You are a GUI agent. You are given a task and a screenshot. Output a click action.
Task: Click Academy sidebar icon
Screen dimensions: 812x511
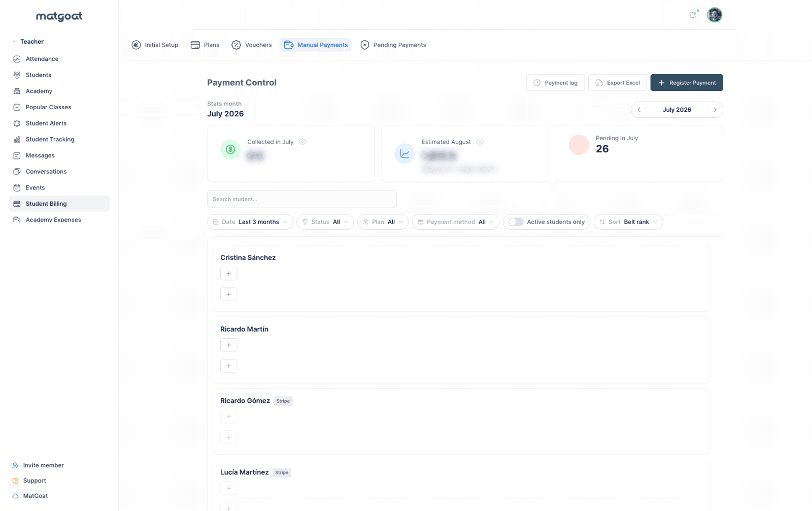tap(17, 91)
